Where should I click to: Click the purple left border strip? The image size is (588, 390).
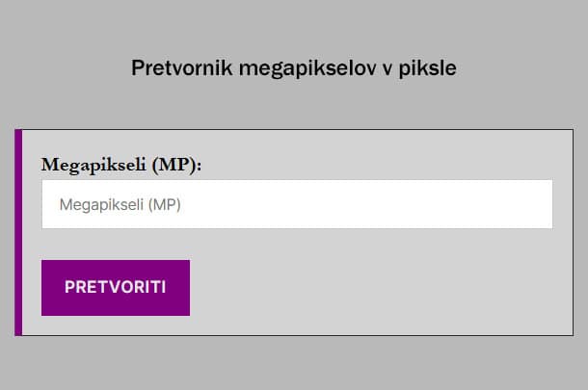tap(18, 232)
